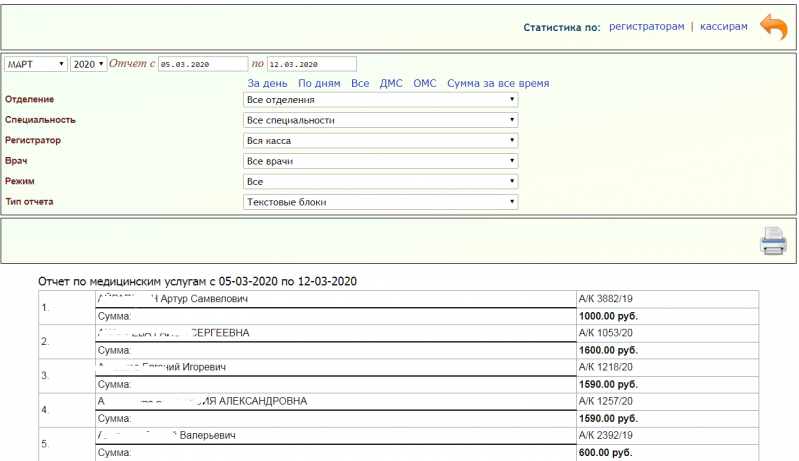
Task: Open the Регистратор dropdown with Вся касса
Action: 381,141
